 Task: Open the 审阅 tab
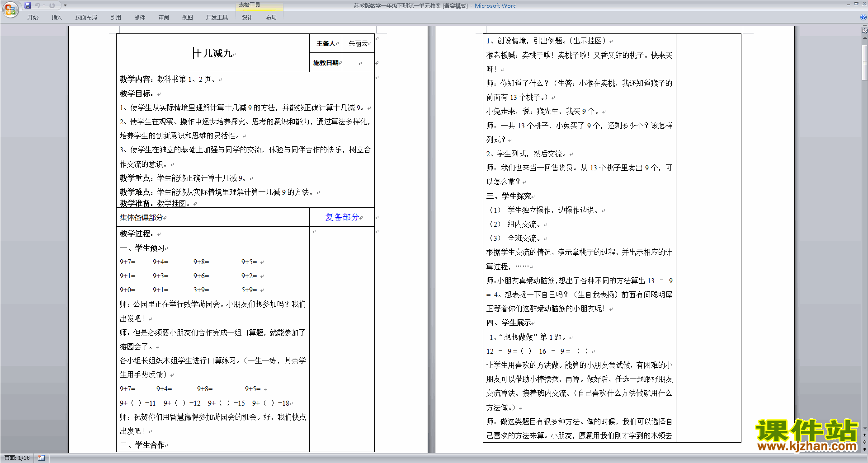pyautogui.click(x=164, y=17)
